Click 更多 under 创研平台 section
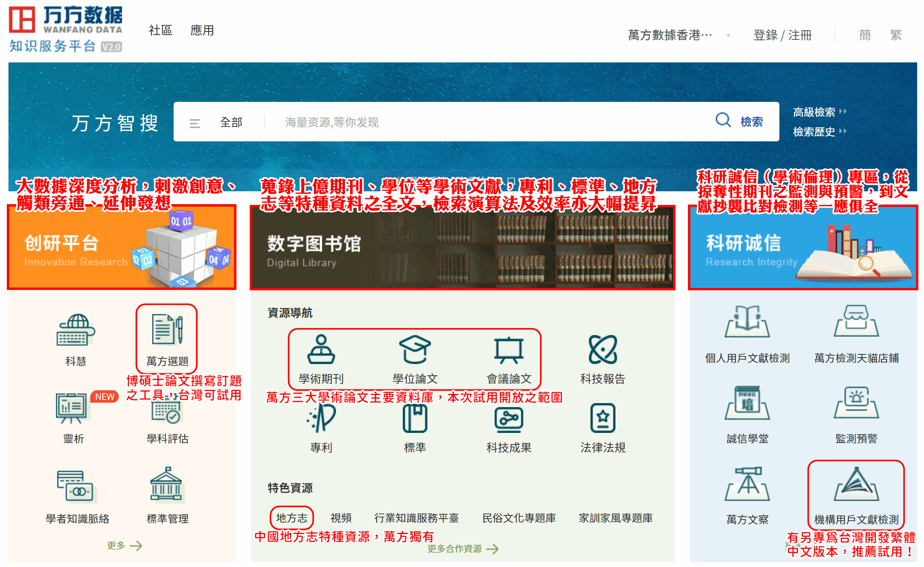 click(x=124, y=546)
